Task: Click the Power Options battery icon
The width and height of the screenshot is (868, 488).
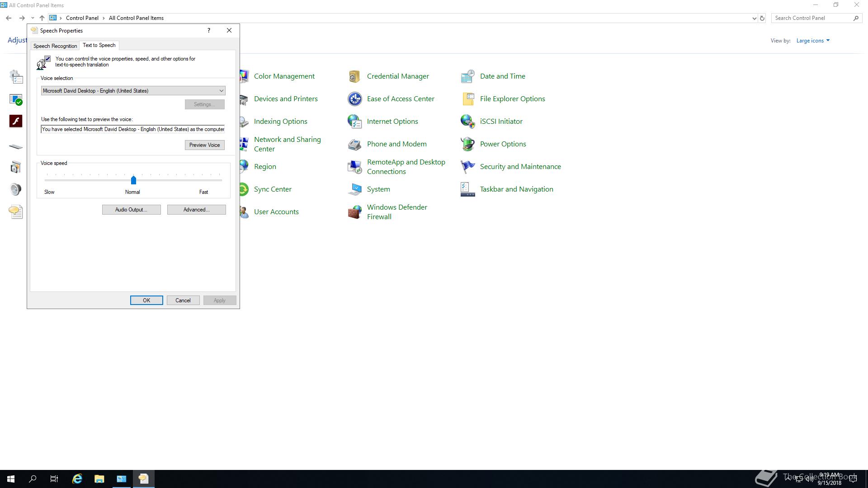Action: point(467,144)
